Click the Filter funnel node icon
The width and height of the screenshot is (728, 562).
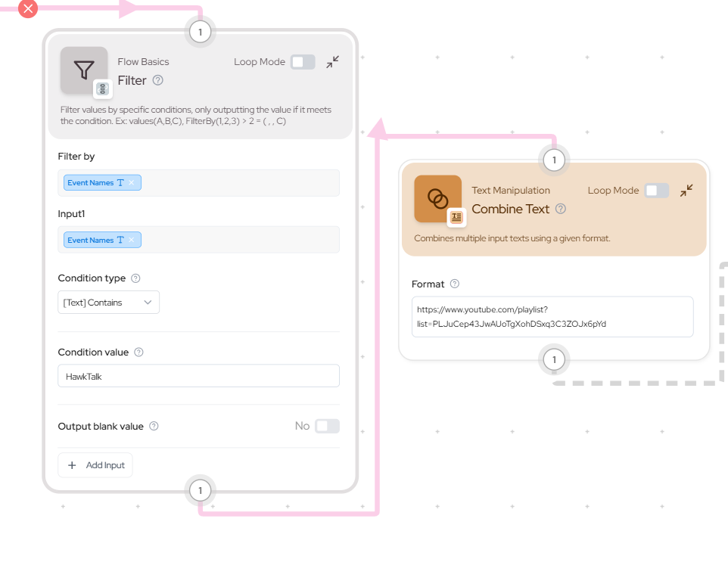click(x=84, y=70)
